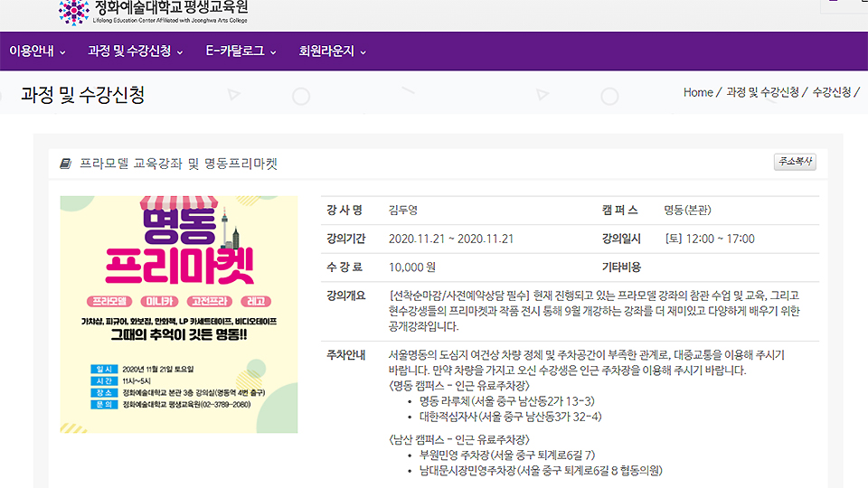Screen dimensions: 868x488
Task: Expand the 이용안내 menu chevron
Action: pos(62,52)
